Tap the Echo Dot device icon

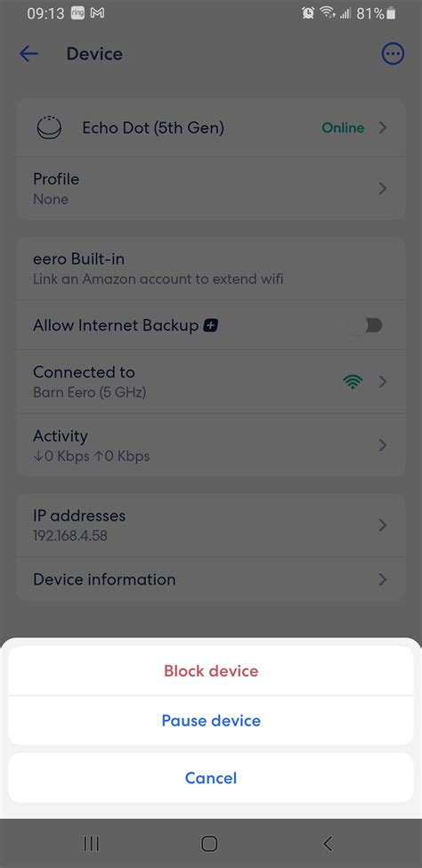coord(50,127)
